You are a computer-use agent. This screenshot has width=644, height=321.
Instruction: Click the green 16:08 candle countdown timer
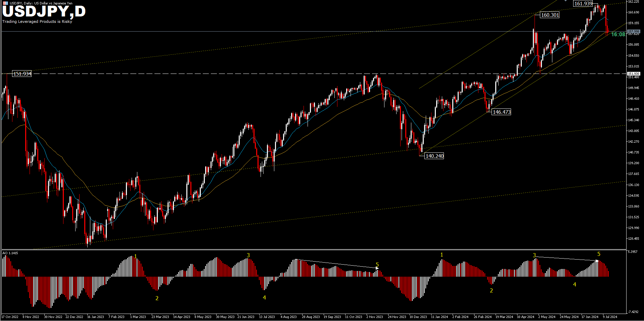point(618,35)
